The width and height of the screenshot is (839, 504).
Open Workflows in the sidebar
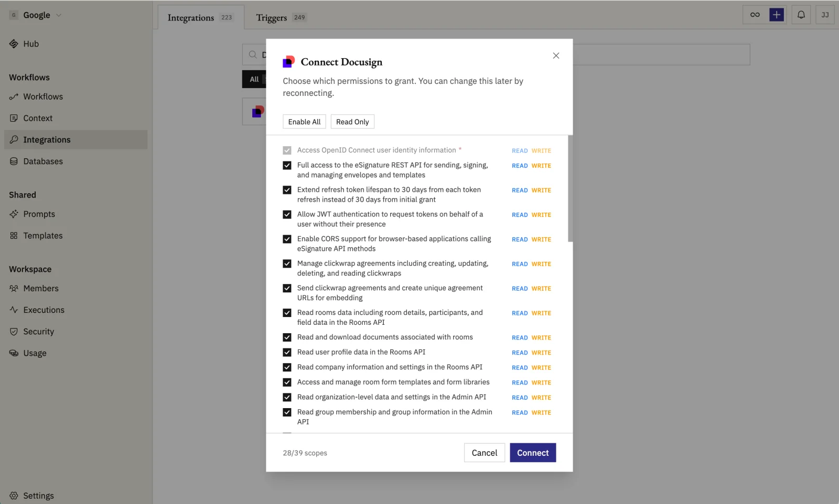pyautogui.click(x=76, y=97)
